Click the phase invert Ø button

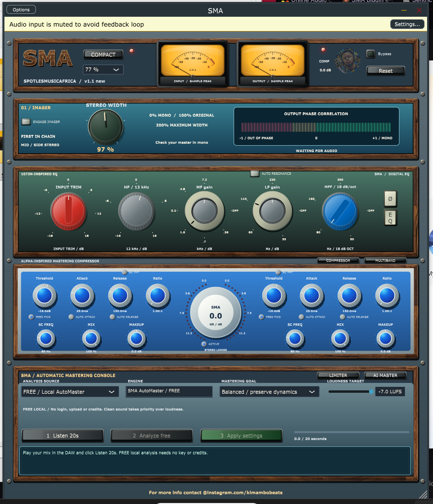click(390, 199)
